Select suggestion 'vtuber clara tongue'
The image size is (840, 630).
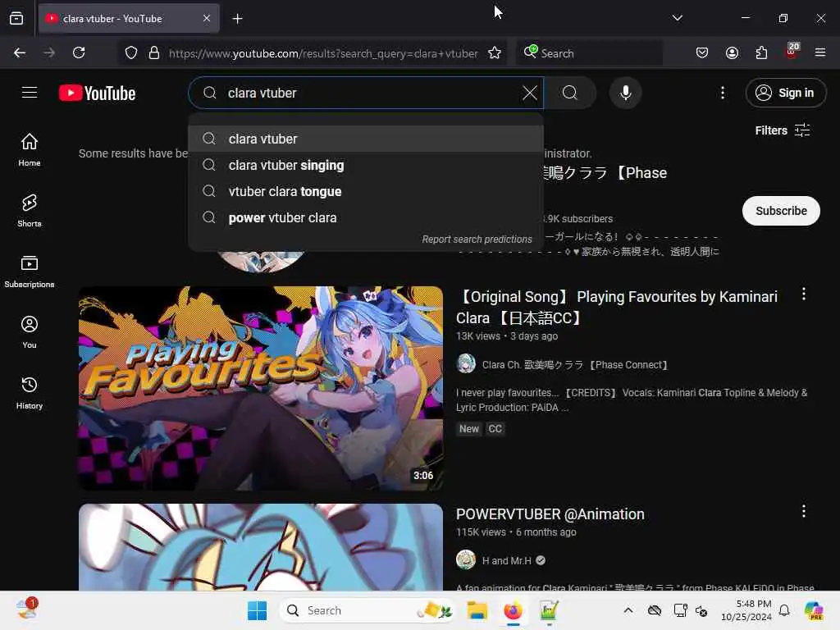coord(366,191)
